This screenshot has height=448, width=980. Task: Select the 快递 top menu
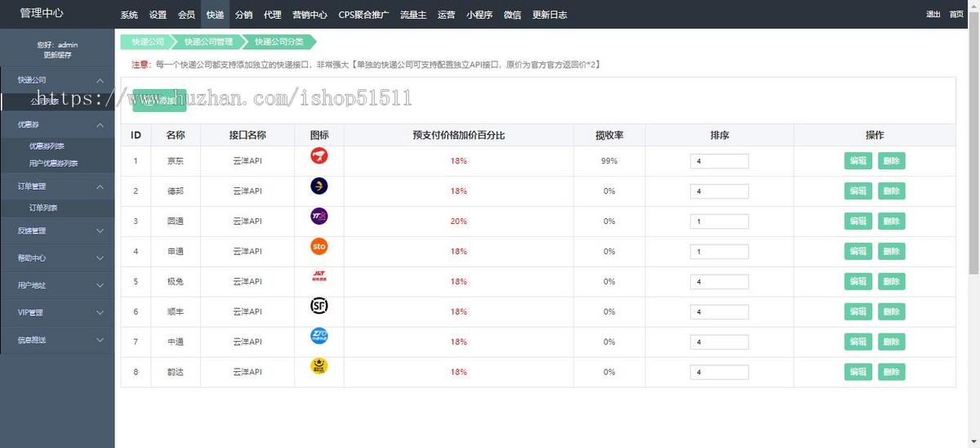point(215,15)
